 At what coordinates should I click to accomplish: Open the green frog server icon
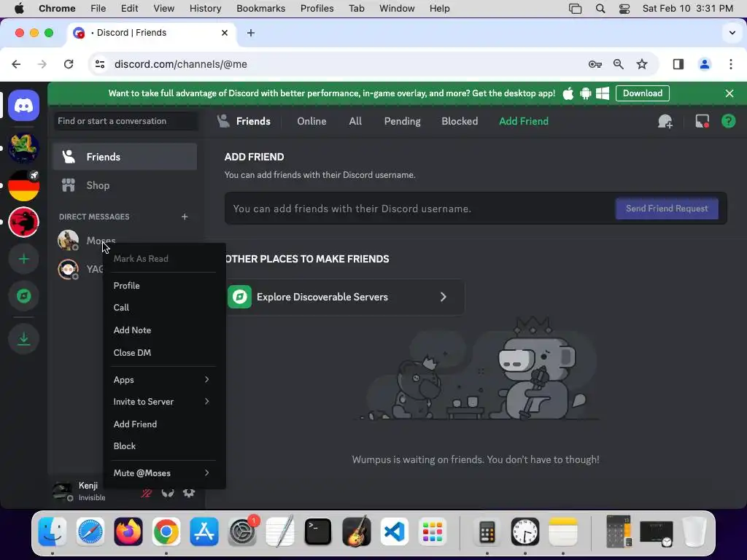[23, 148]
